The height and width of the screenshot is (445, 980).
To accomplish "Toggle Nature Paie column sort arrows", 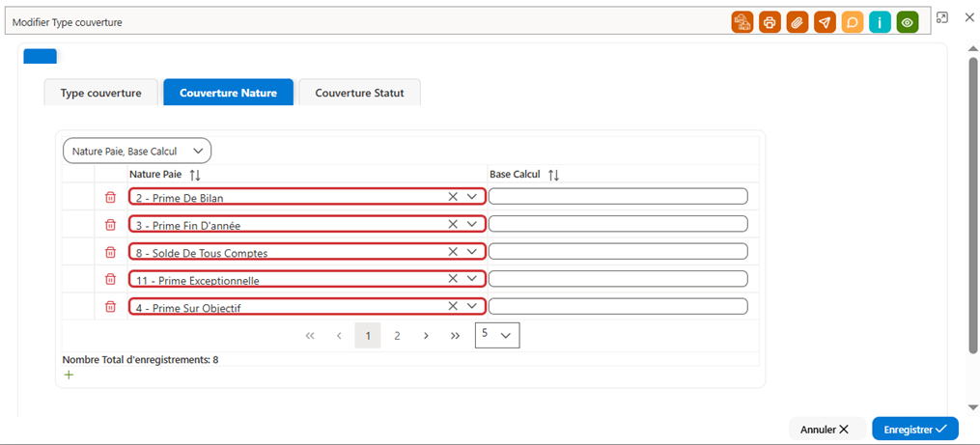I will [x=195, y=175].
